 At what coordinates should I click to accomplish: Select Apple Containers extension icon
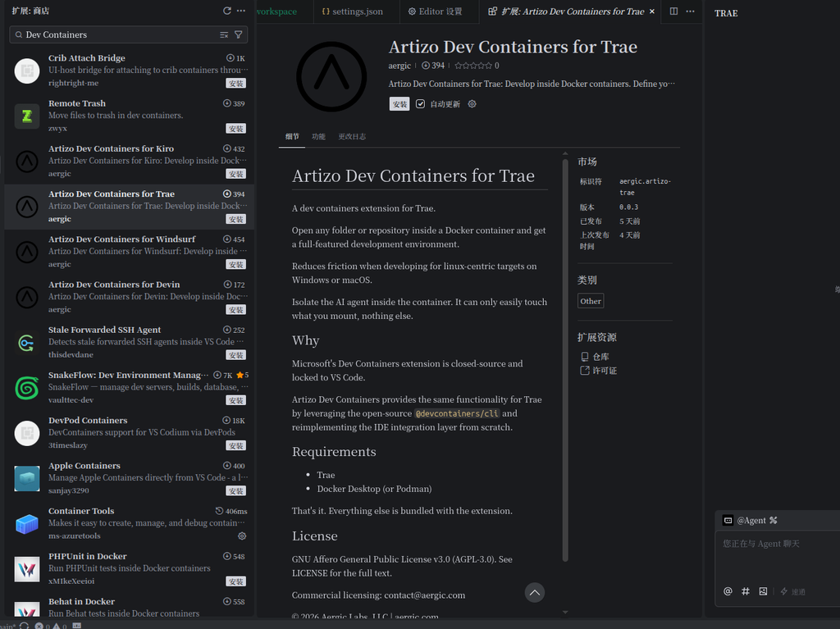point(27,478)
